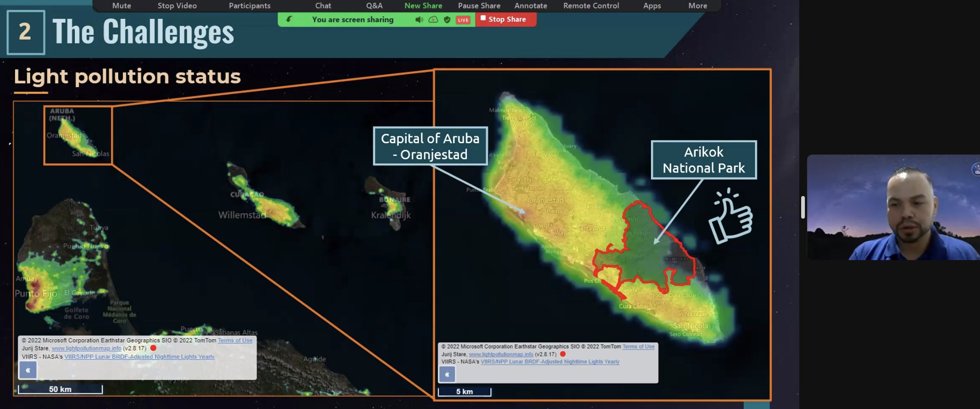
Task: Click the 'You are screen sharing' status text
Action: tap(353, 20)
